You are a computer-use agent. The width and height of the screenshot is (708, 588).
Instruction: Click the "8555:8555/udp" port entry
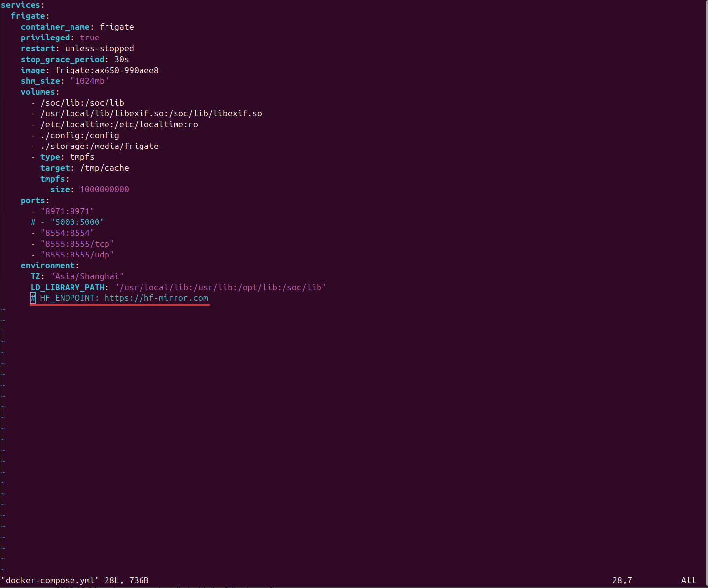(x=77, y=255)
